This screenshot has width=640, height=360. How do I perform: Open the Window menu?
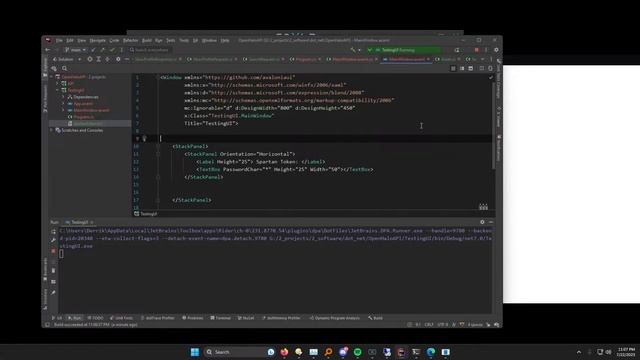(x=209, y=40)
